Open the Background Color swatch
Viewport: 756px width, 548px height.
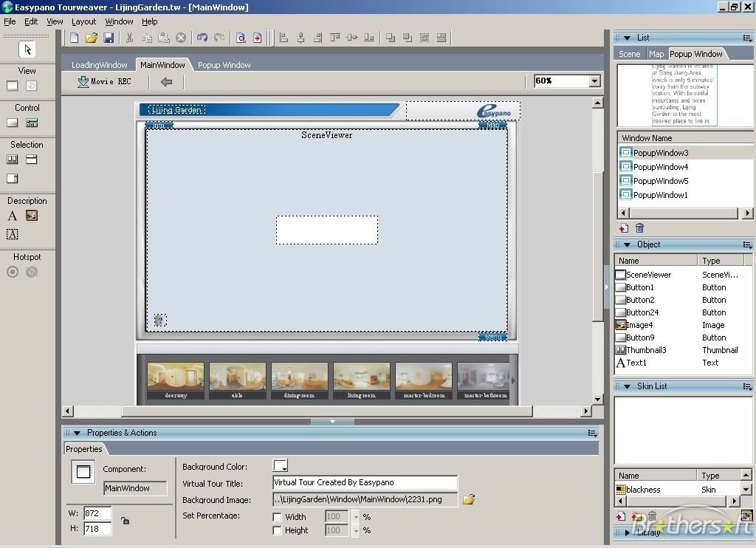280,465
